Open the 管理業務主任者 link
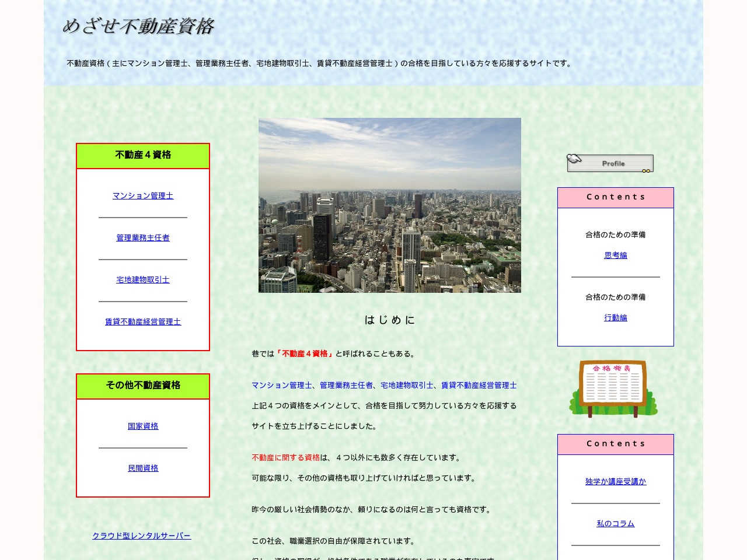 point(143,238)
